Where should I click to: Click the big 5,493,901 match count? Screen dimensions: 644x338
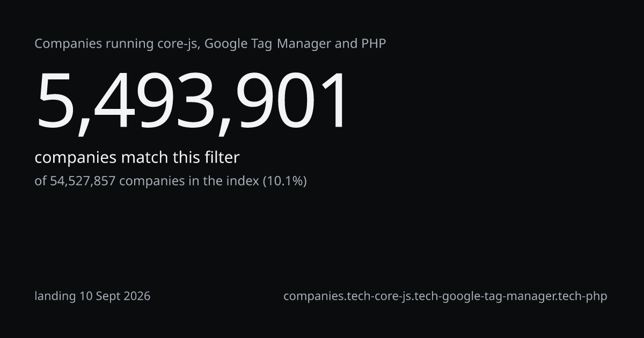point(192,102)
